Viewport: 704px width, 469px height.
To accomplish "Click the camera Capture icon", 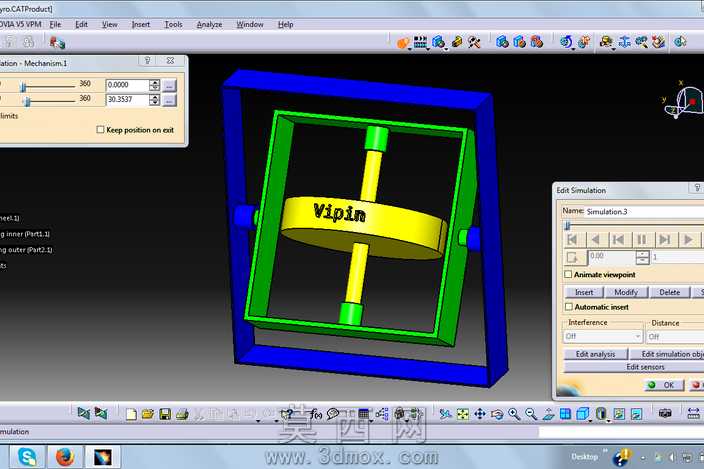I will coord(665,414).
